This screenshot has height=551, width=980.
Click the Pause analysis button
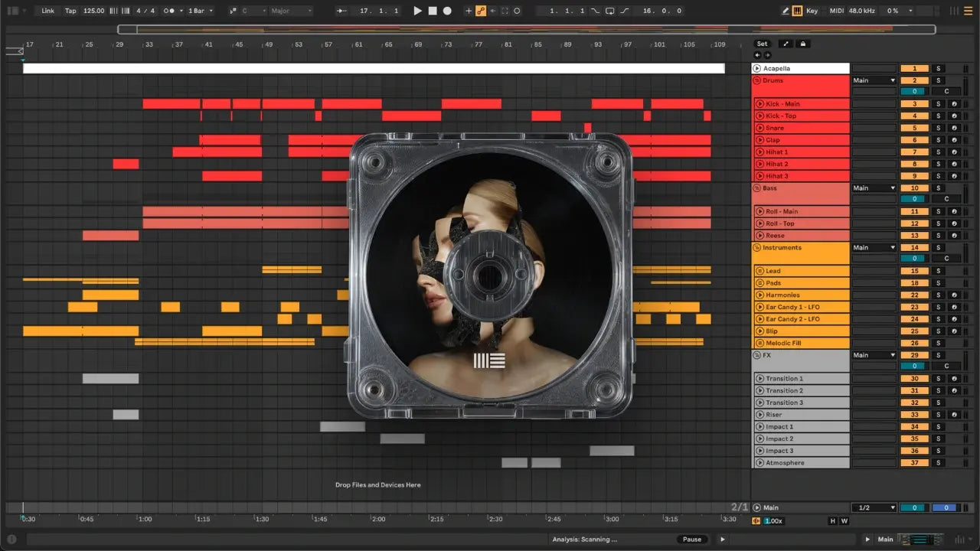691,540
